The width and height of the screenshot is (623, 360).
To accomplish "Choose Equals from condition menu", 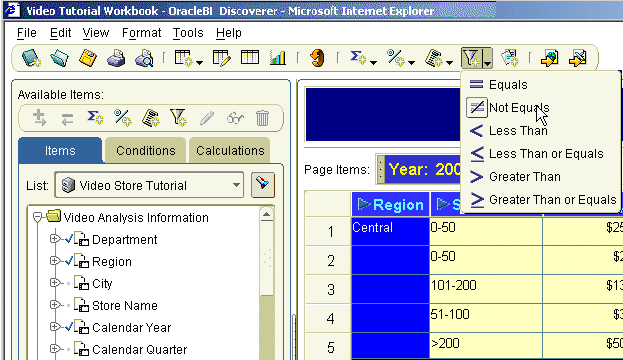I will coord(541,85).
